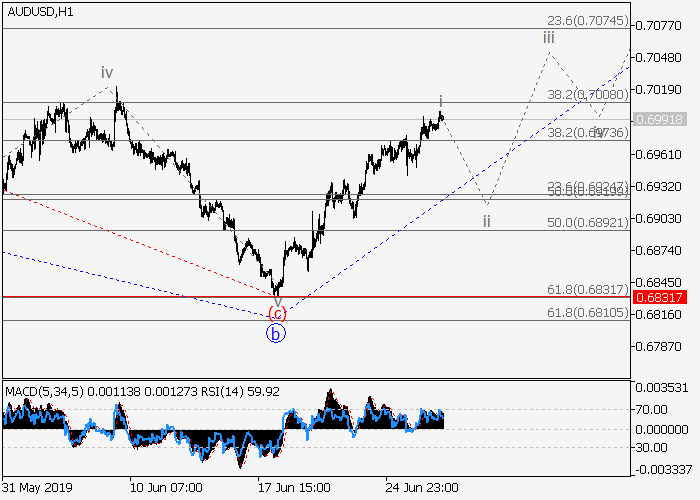Select the 50.0(0.68921) Fibonacci level label
The image size is (700, 500).
[x=586, y=222]
